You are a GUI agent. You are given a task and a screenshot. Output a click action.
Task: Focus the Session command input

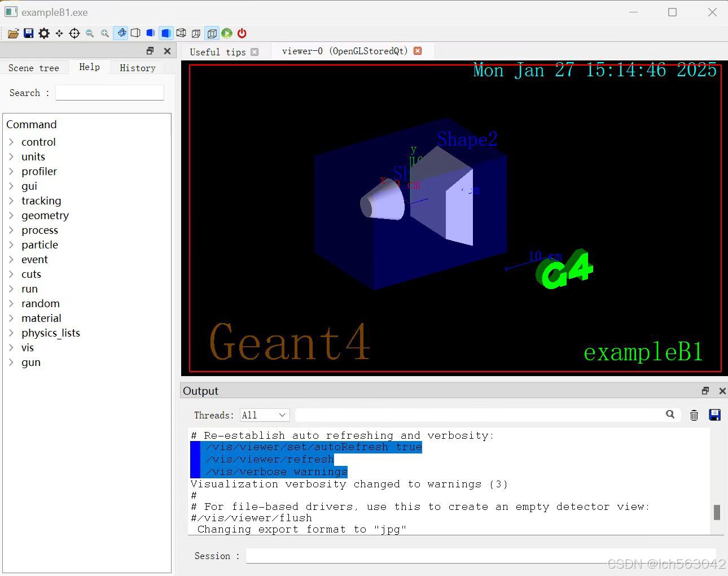(481, 556)
